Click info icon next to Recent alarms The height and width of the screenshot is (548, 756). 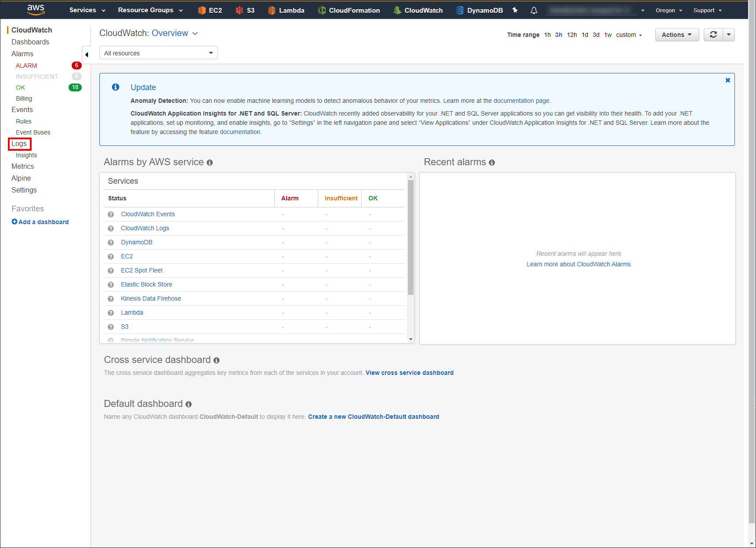coord(492,163)
